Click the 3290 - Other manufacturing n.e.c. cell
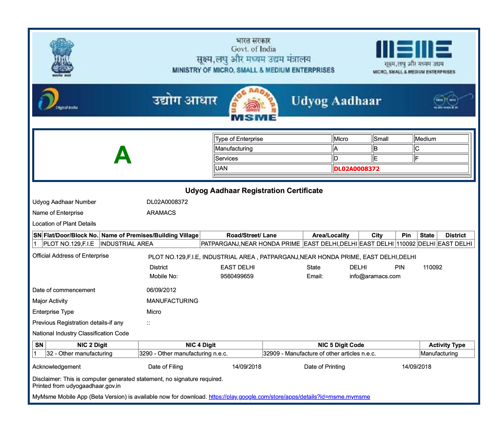 click(200, 354)
